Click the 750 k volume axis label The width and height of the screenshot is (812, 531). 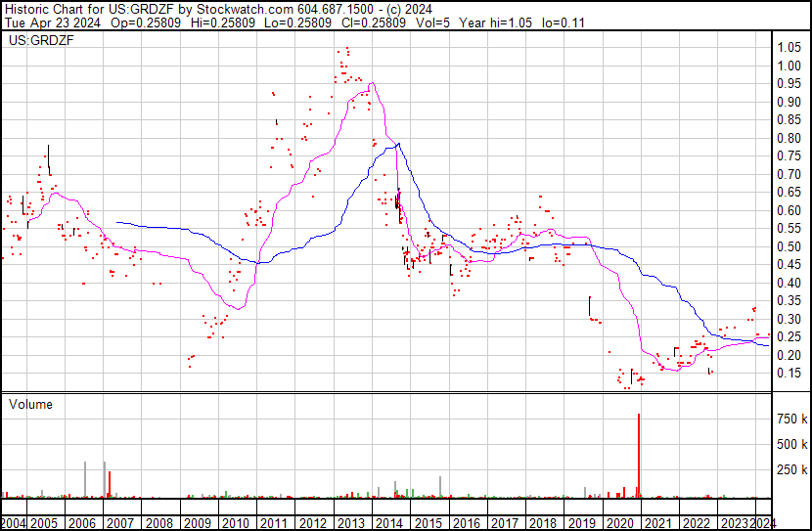coord(791,419)
